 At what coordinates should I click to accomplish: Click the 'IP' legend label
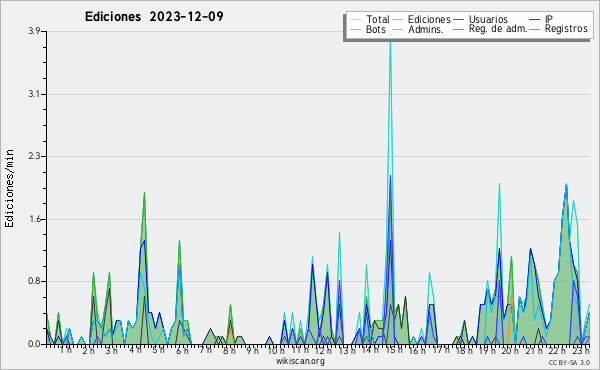coord(549,19)
